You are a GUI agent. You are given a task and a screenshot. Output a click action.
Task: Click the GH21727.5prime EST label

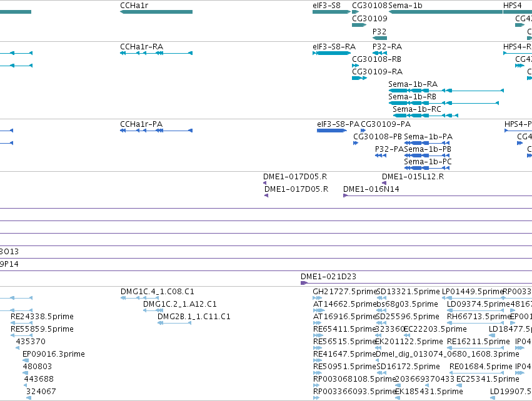pos(344,292)
